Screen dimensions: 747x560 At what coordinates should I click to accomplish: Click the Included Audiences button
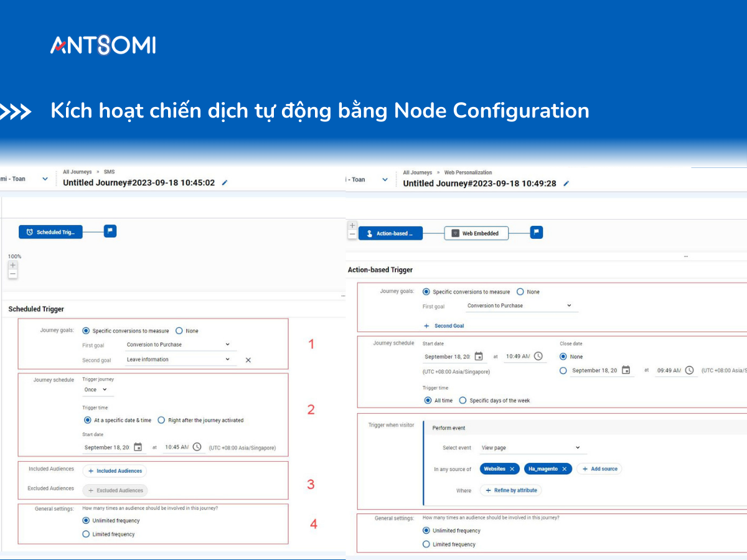[115, 471]
